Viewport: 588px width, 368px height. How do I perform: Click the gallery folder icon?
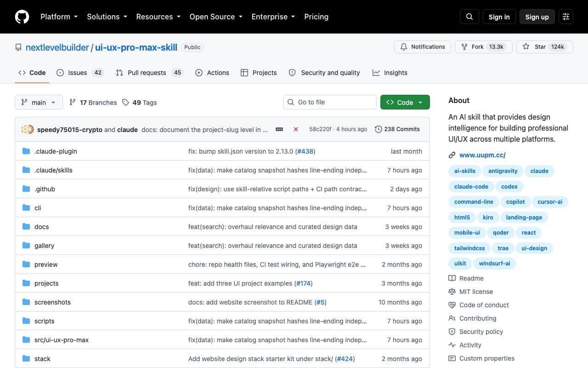[26, 246]
